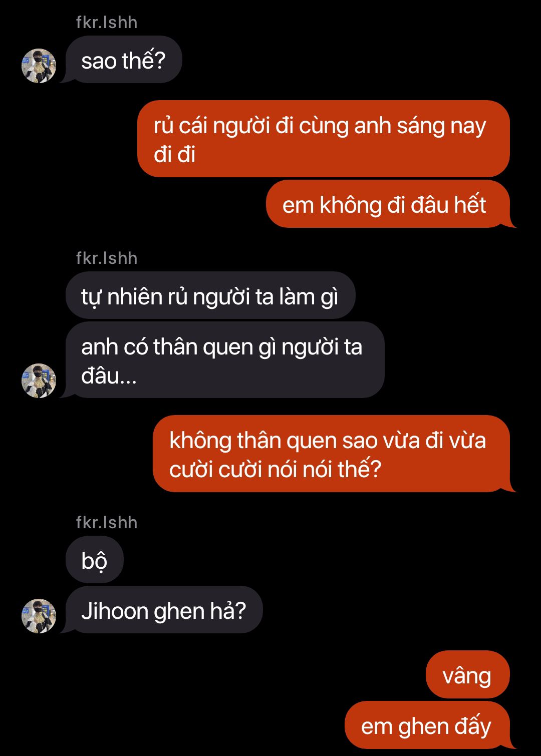Select the "anh có thân quen gì" bubble

coord(225,360)
